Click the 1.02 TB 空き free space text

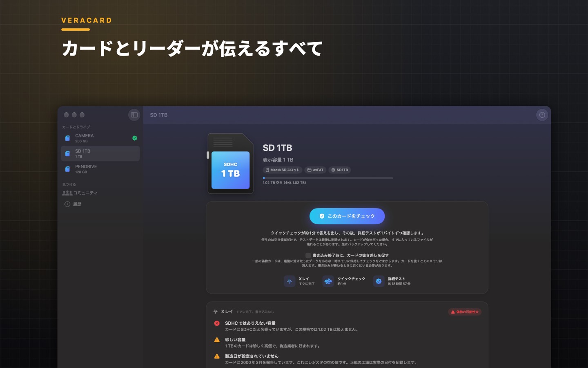(284, 183)
